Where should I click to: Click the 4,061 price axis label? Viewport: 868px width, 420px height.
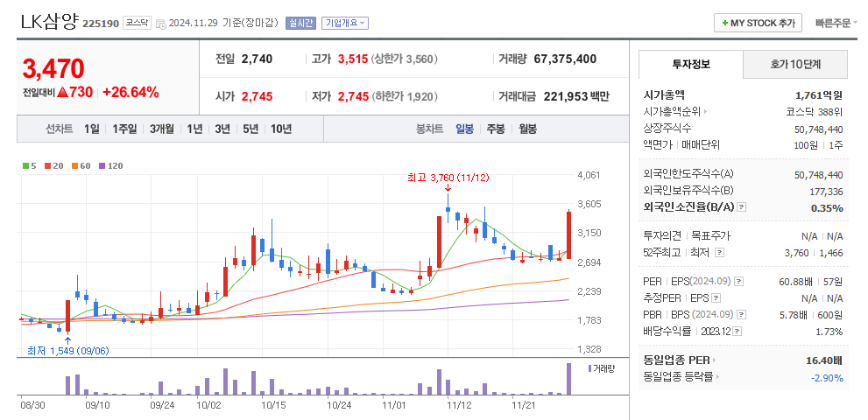click(x=589, y=175)
